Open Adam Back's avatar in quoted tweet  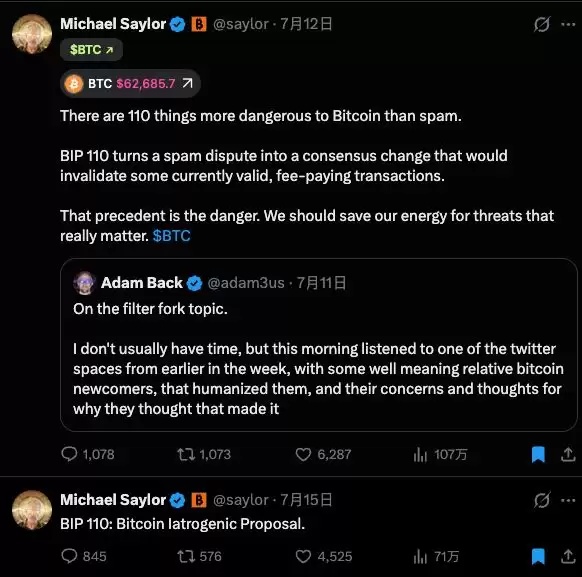coord(85,283)
